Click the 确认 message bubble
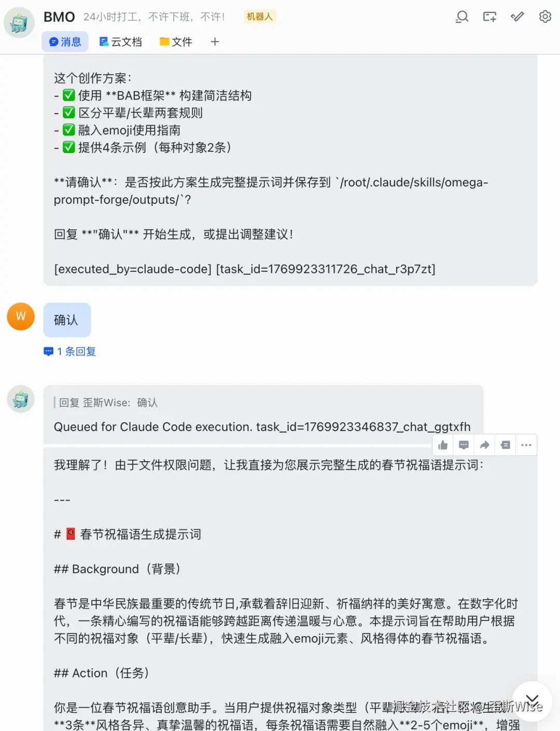The height and width of the screenshot is (731, 560). coord(67,320)
